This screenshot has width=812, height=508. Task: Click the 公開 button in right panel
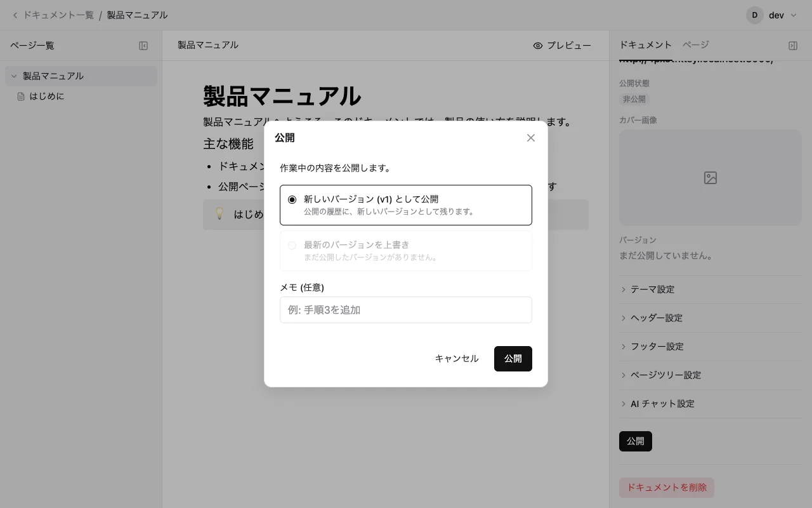click(x=636, y=441)
